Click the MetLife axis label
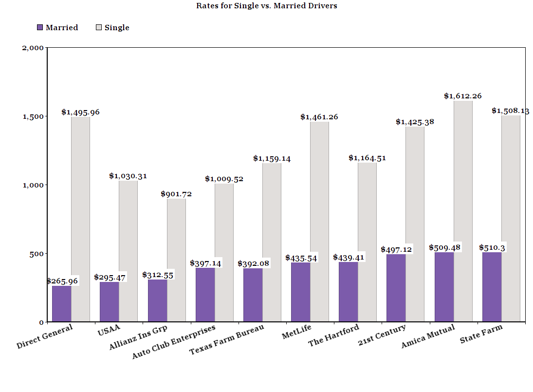This screenshot has width=533, height=392. click(x=297, y=332)
